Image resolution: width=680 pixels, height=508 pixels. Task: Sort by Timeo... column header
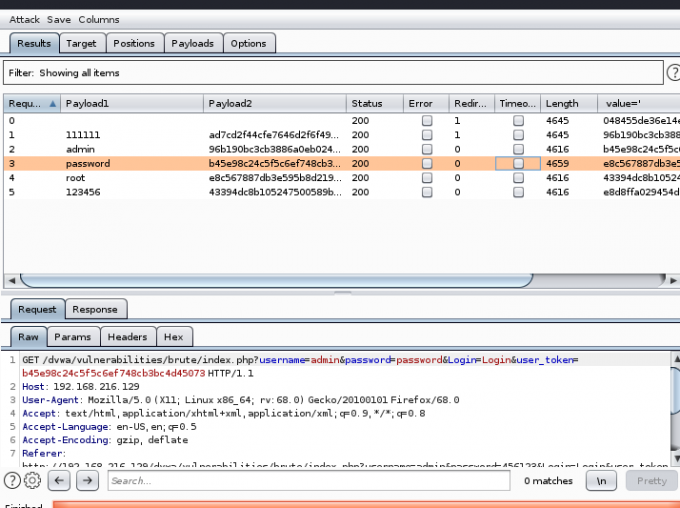coord(518,104)
